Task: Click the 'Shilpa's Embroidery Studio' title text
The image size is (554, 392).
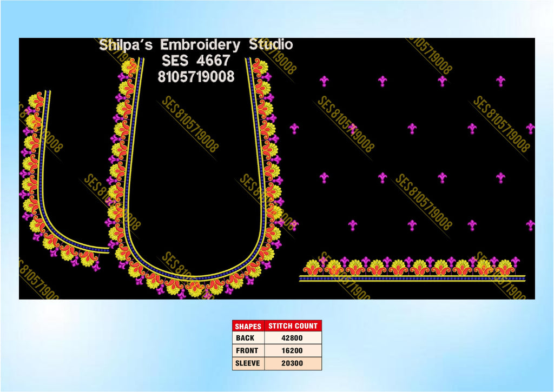Action: tap(196, 45)
